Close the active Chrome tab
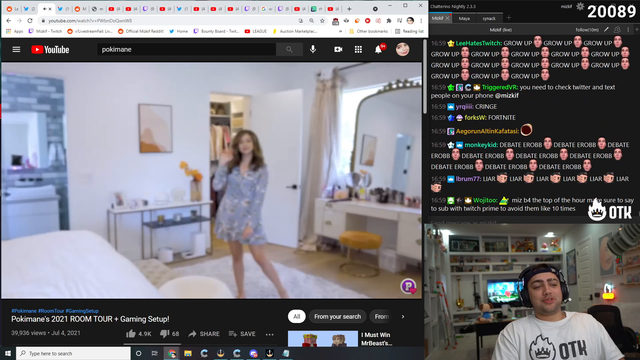Image resolution: width=640 pixels, height=360 pixels. click(x=50, y=9)
